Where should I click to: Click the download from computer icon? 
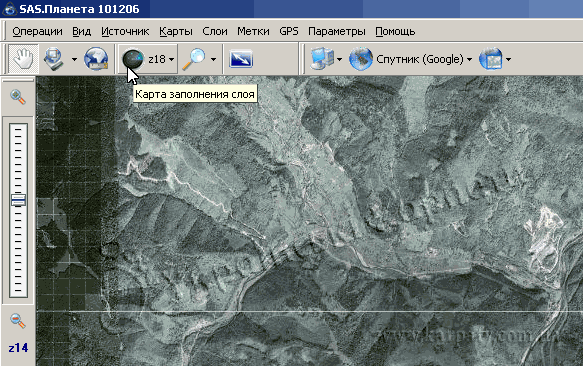point(54,59)
